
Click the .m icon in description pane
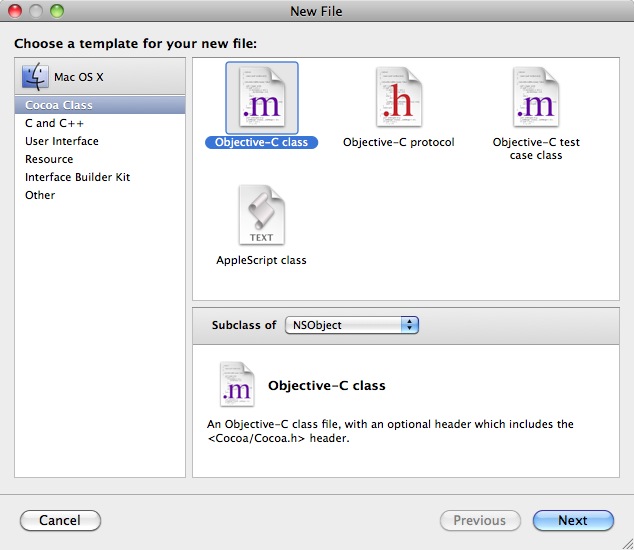[x=237, y=384]
